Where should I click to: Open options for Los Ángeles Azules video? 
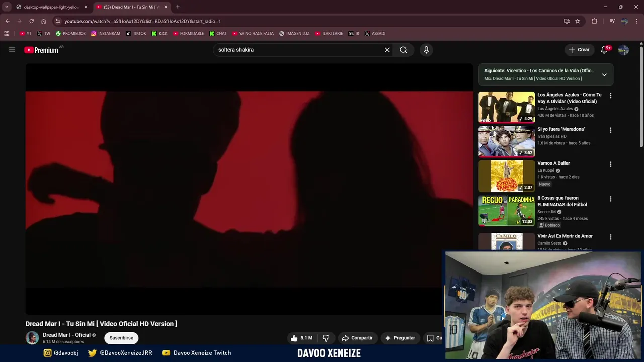[611, 96]
